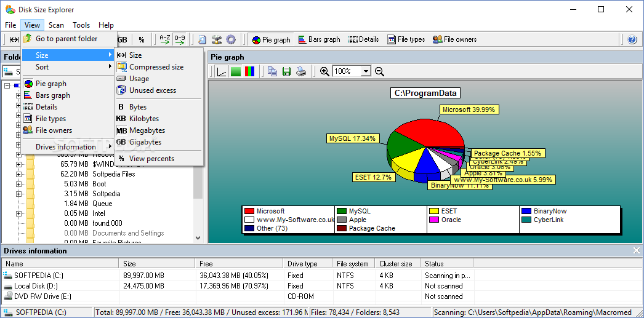This screenshot has width=644, height=318.
Task: Toggle GB units in the toolbar
Action: click(x=123, y=40)
